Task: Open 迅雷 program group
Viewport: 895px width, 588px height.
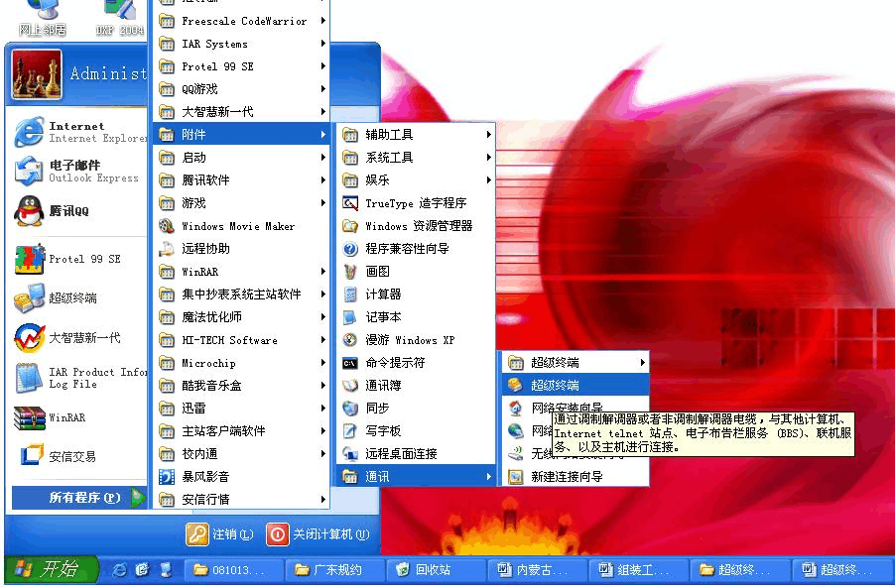Action: click(x=241, y=409)
